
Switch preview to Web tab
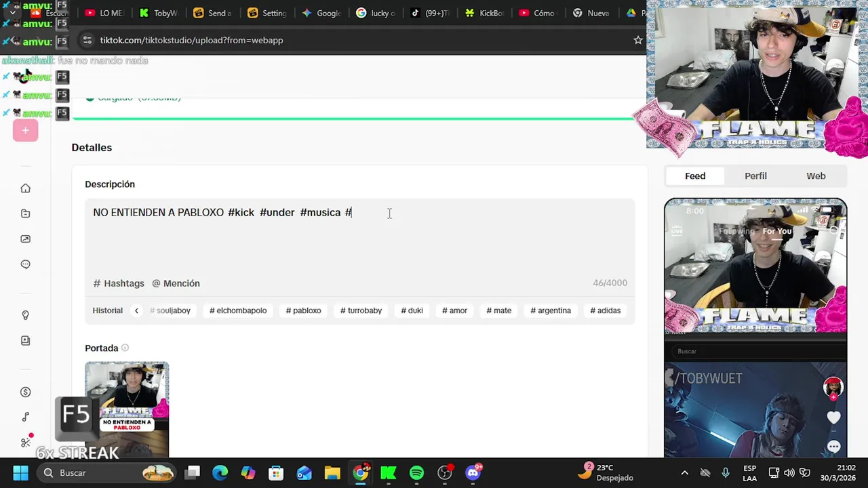tap(816, 176)
